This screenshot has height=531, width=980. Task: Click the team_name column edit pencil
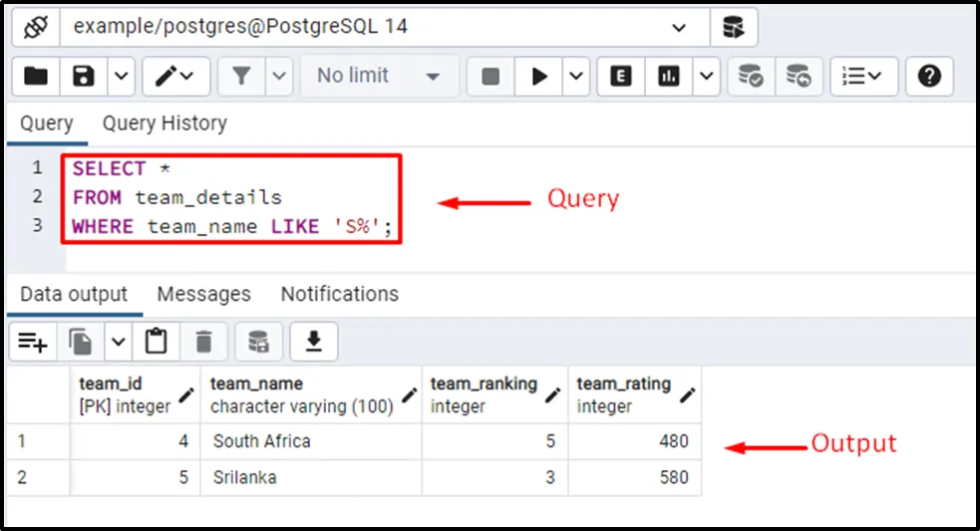409,395
